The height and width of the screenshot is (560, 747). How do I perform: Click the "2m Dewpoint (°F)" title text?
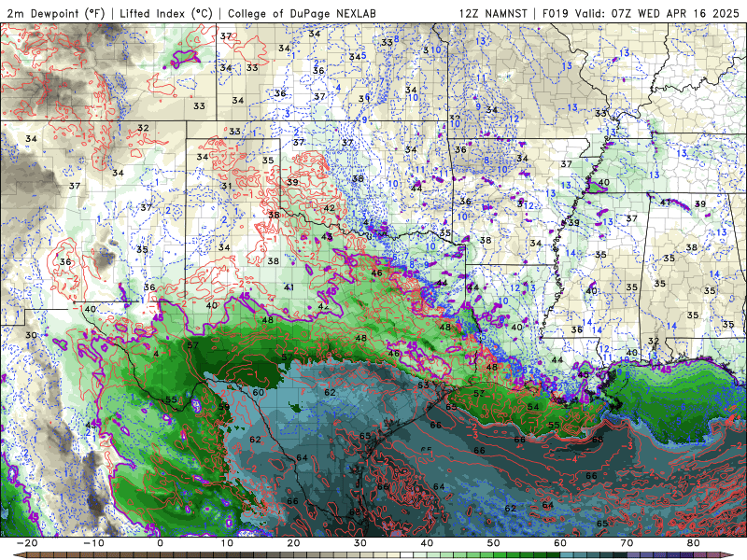(x=55, y=13)
